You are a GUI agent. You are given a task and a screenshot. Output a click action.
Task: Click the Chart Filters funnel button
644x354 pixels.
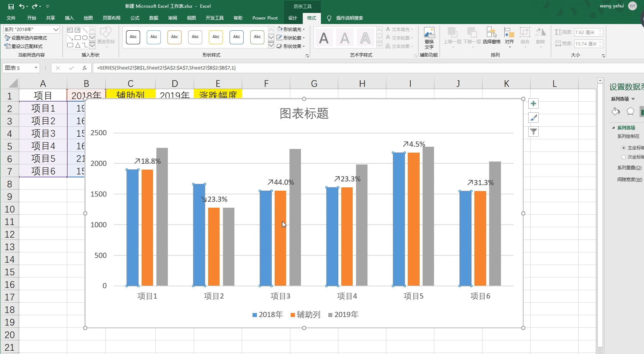[533, 132]
